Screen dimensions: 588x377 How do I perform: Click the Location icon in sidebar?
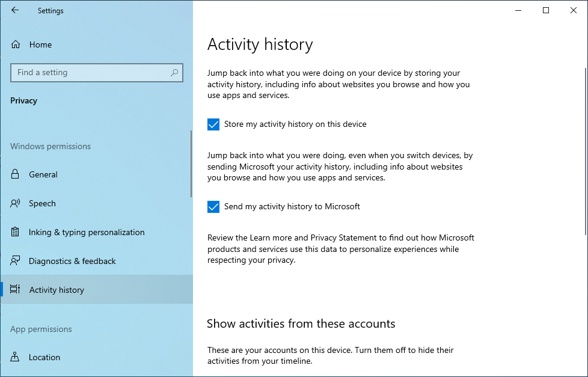pyautogui.click(x=16, y=357)
